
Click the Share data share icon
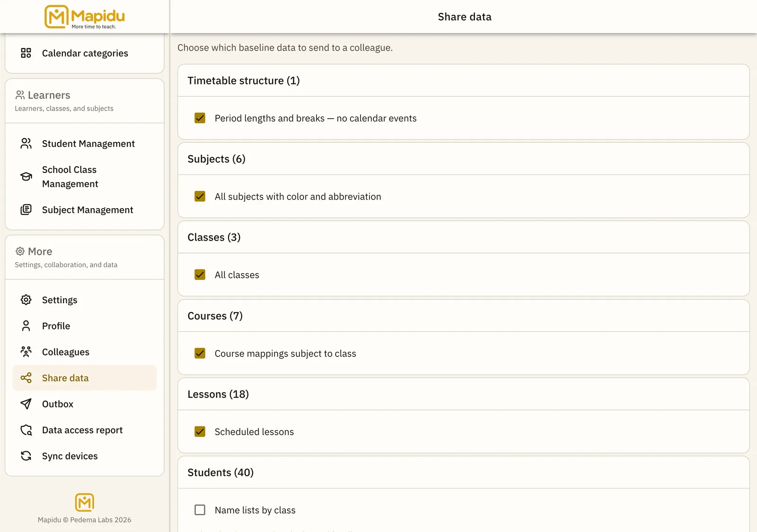coord(26,378)
